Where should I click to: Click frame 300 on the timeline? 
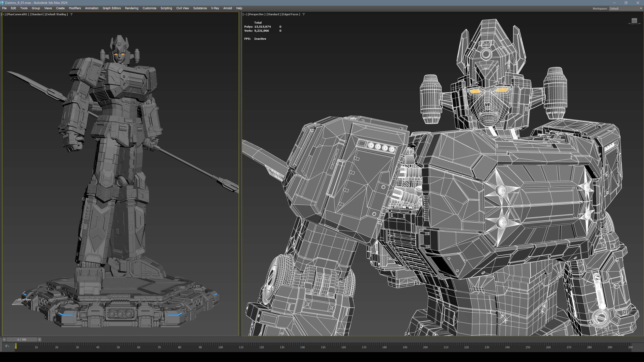tap(630, 347)
